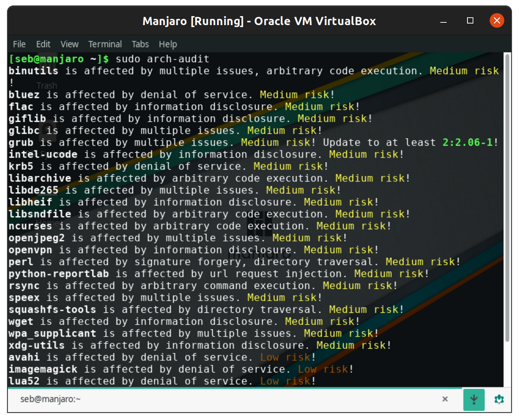
Task: Click the Terminal menu
Action: 105,44
